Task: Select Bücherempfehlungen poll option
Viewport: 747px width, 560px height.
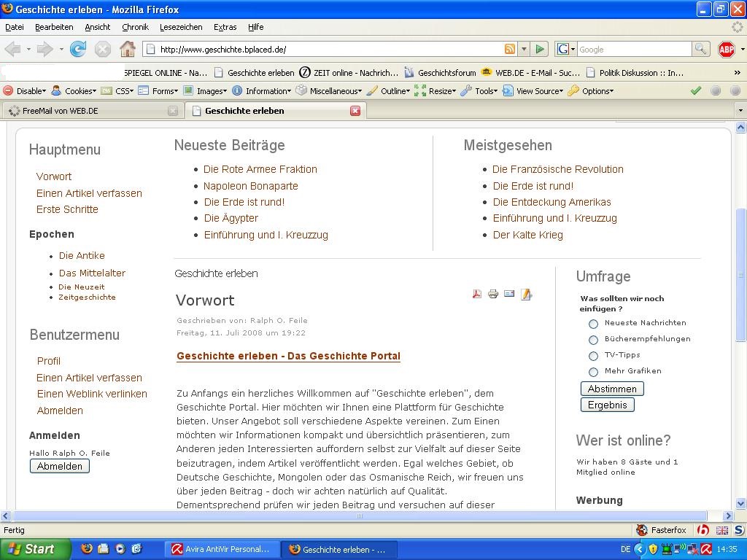Action: pyautogui.click(x=593, y=340)
